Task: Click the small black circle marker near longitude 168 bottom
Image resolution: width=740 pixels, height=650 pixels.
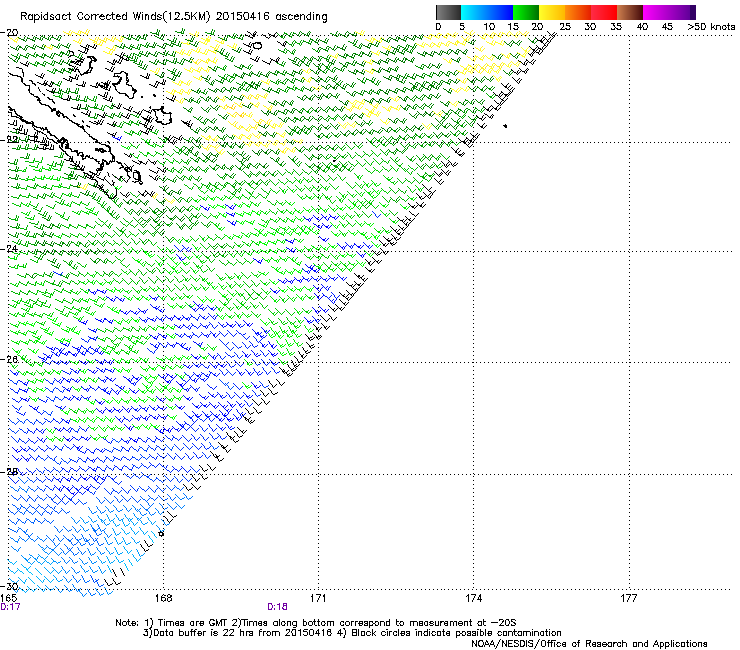Action: 161,533
